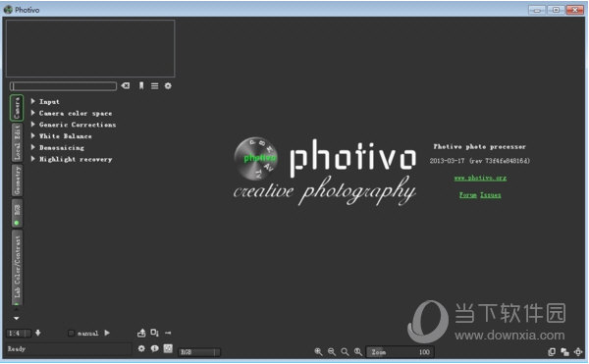Click the zoom 100% magnifier icon
Viewport: 589px width, 364px height.
pos(358,352)
